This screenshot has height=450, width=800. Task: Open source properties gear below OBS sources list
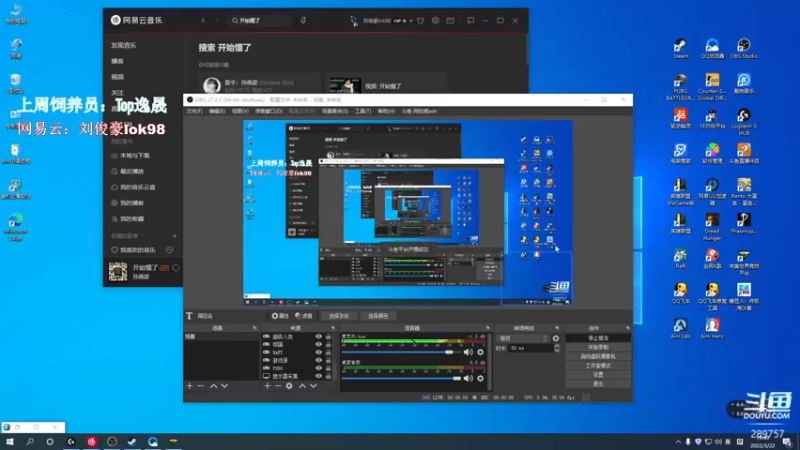(x=289, y=386)
